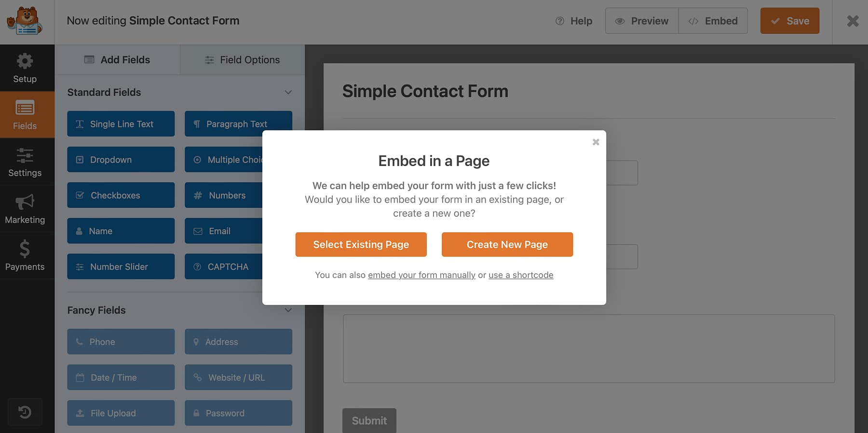Add a Number Slider field
The image size is (868, 433).
pyautogui.click(x=121, y=266)
